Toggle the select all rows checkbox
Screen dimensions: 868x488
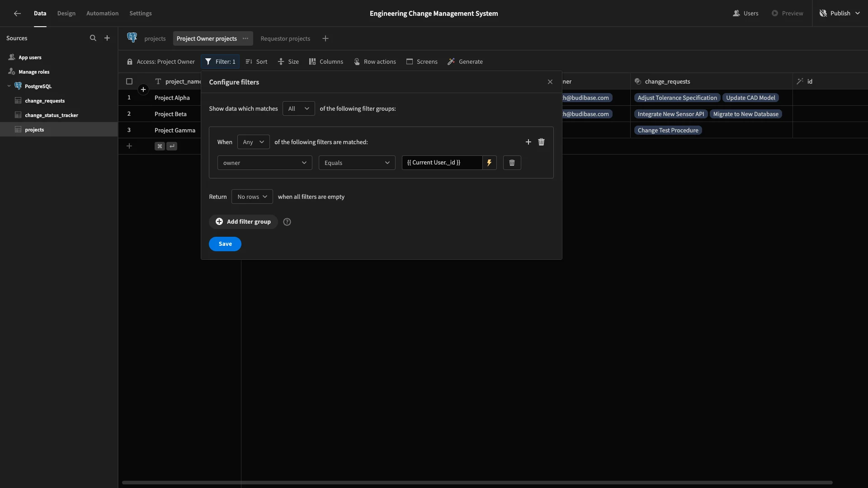pos(129,82)
